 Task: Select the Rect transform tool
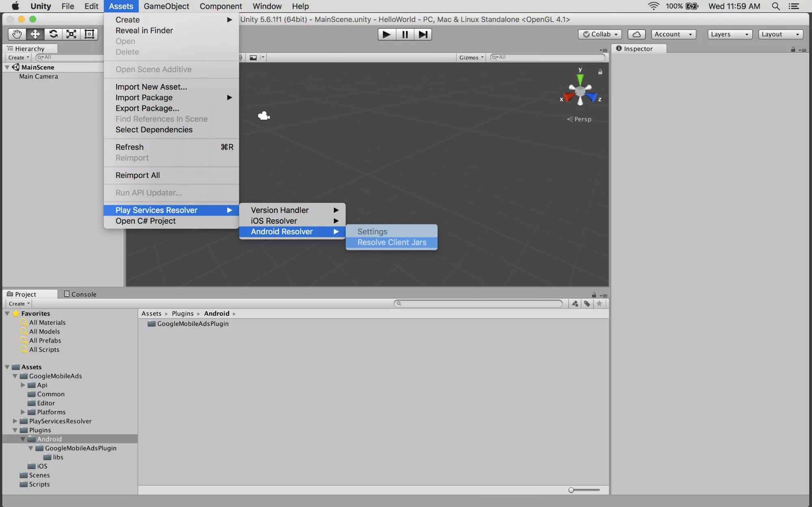89,34
